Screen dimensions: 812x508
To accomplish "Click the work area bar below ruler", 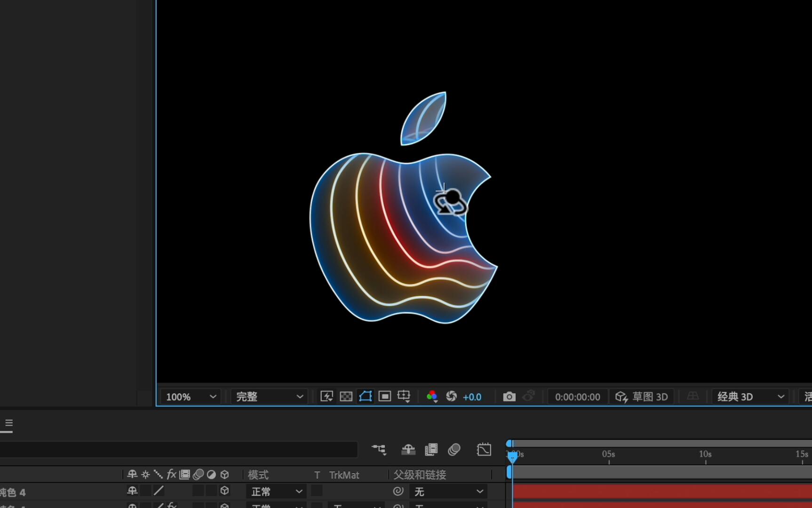I will (x=660, y=472).
